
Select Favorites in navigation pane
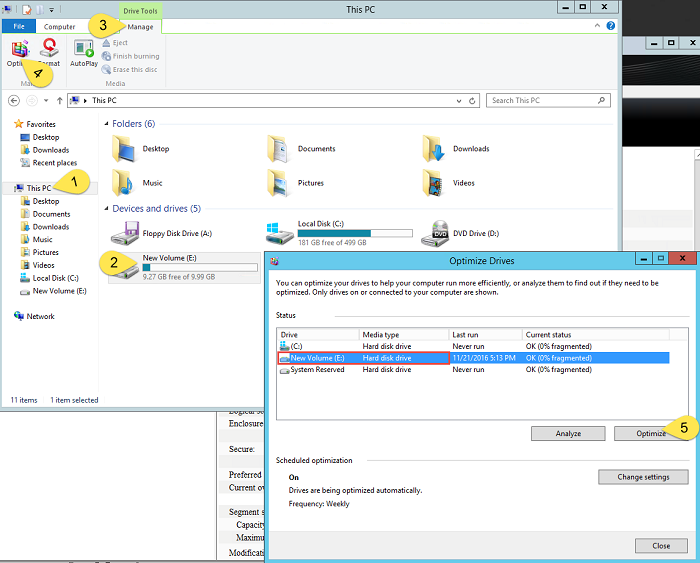[x=35, y=124]
